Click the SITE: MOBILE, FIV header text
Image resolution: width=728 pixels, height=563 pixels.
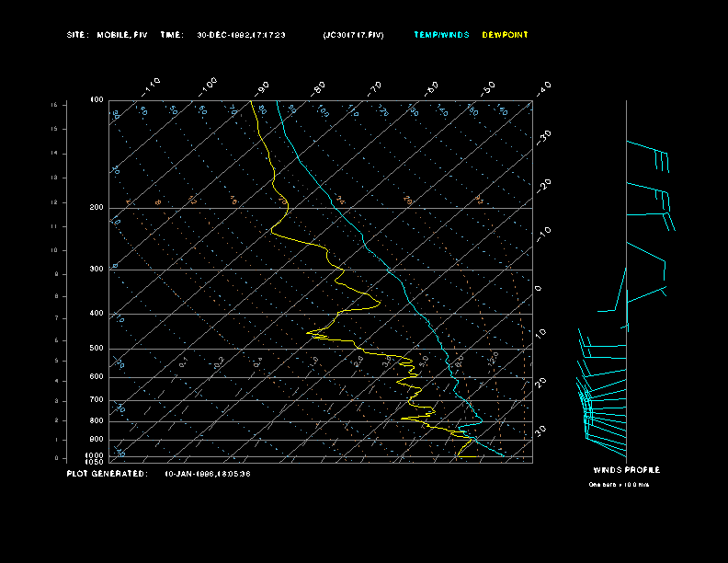point(108,35)
